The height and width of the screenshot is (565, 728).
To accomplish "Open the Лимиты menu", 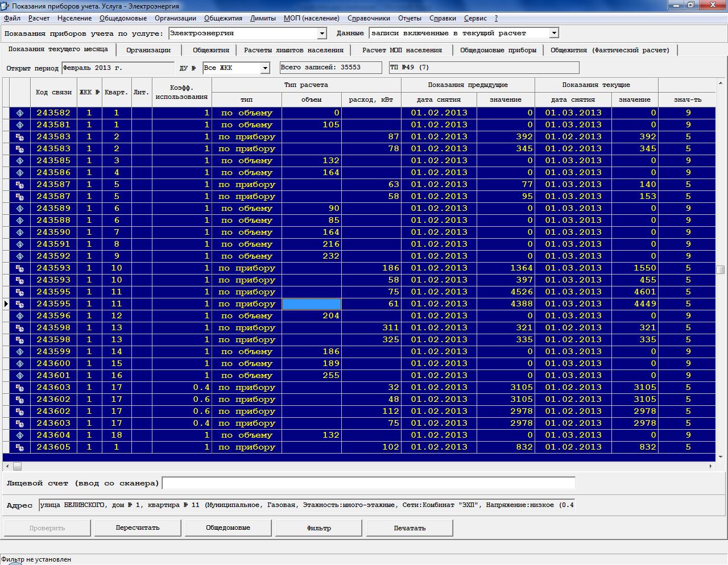I will 263,18.
